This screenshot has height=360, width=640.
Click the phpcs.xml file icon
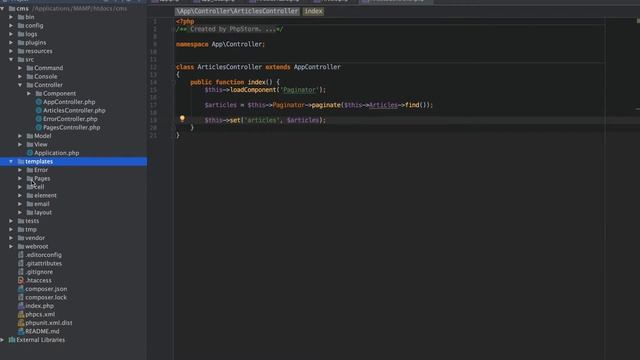[x=21, y=314]
